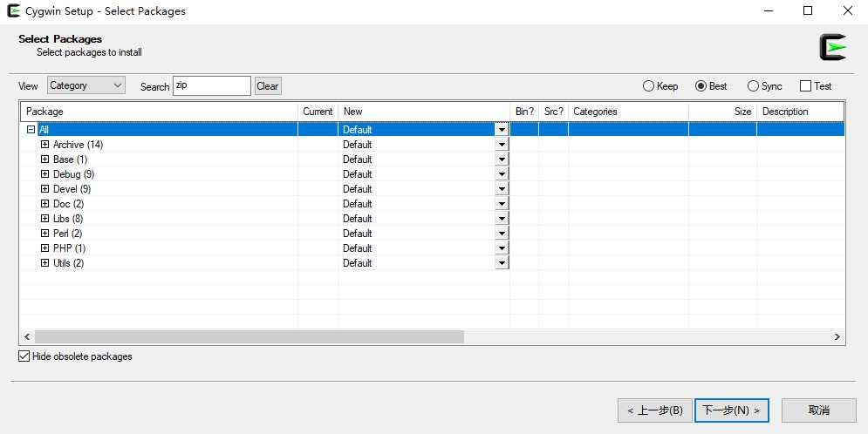The image size is (868, 434).
Task: Expand the Archive (14) category
Action: pos(44,145)
